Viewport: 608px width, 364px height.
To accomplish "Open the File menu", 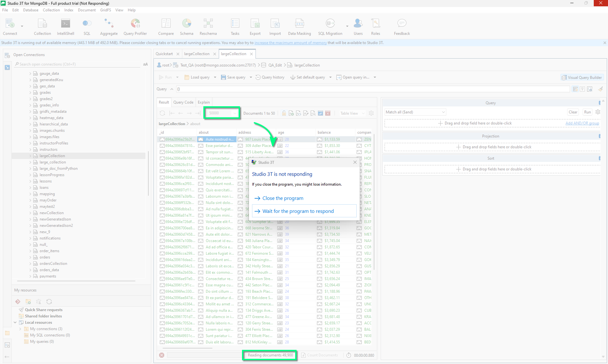I will pos(5,10).
